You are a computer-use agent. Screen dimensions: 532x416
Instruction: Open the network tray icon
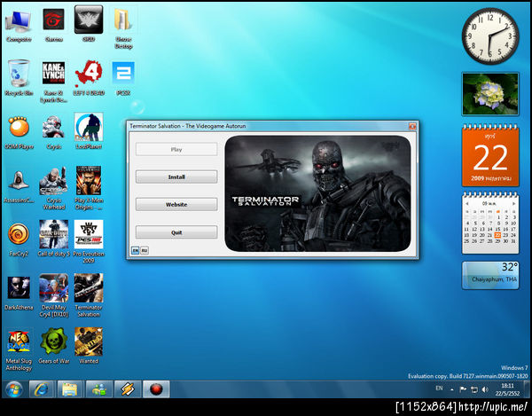coord(474,390)
